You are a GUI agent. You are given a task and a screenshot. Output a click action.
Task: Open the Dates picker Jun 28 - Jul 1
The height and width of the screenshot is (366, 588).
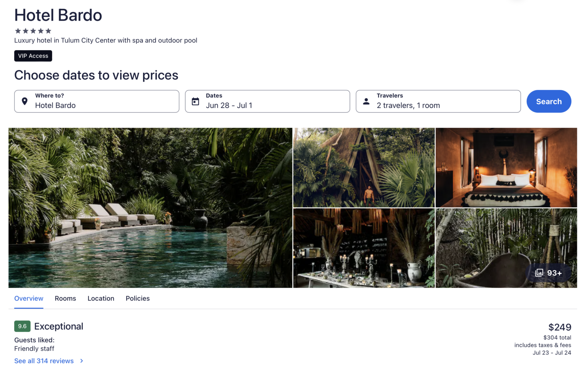(267, 101)
